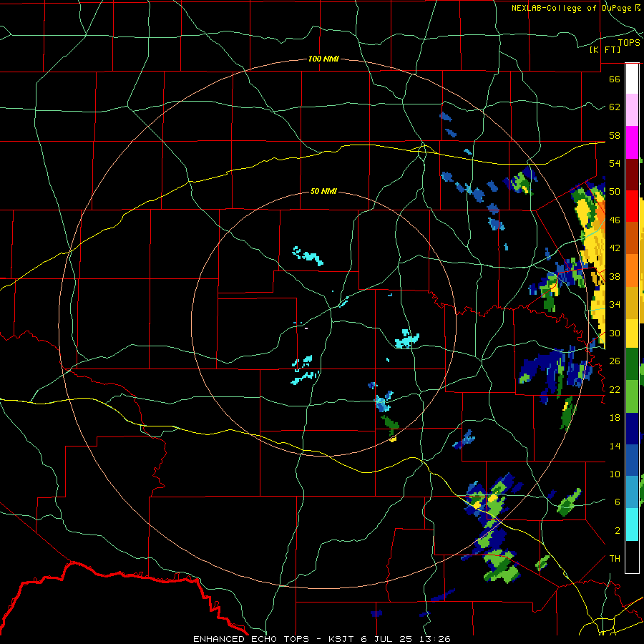Click the light pink swatch in the legend
644x644 pixels.
coord(632,110)
